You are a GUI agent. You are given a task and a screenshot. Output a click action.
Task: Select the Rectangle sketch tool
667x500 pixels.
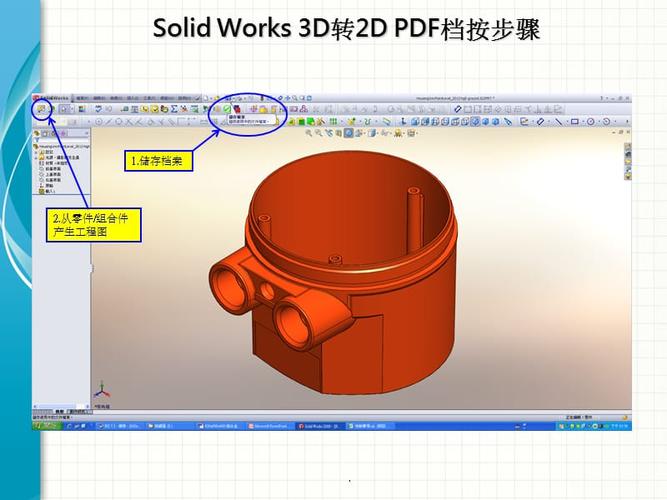point(574,121)
